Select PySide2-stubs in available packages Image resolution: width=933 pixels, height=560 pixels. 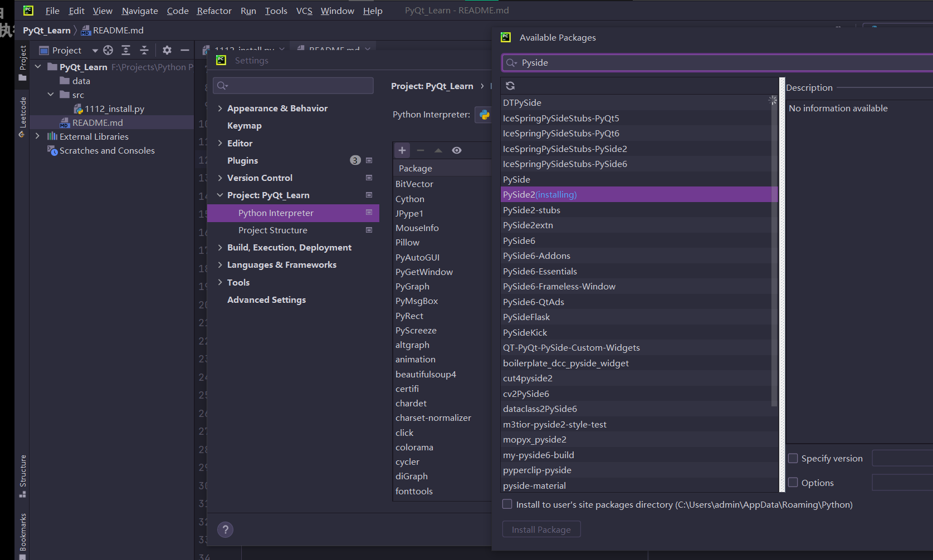(639, 210)
